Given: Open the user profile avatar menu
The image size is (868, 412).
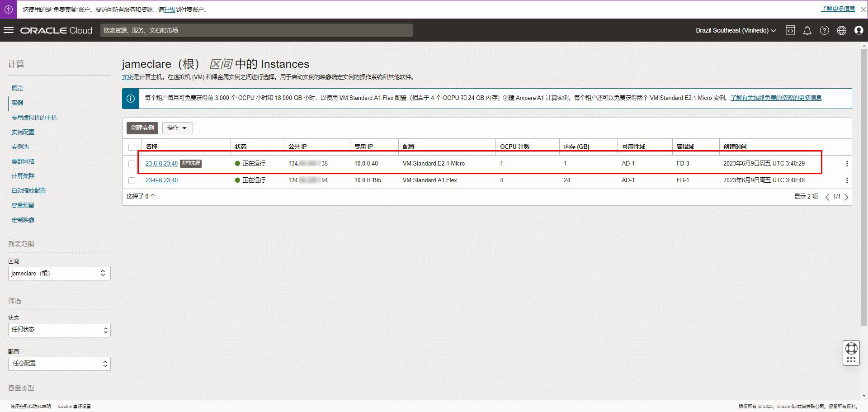Looking at the screenshot, I should click(x=859, y=30).
